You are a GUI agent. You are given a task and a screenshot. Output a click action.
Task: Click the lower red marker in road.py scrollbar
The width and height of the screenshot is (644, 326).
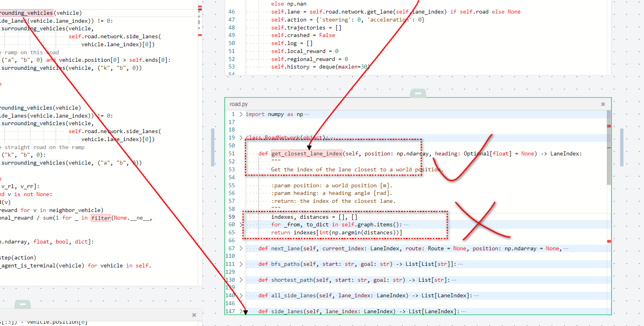609,241
